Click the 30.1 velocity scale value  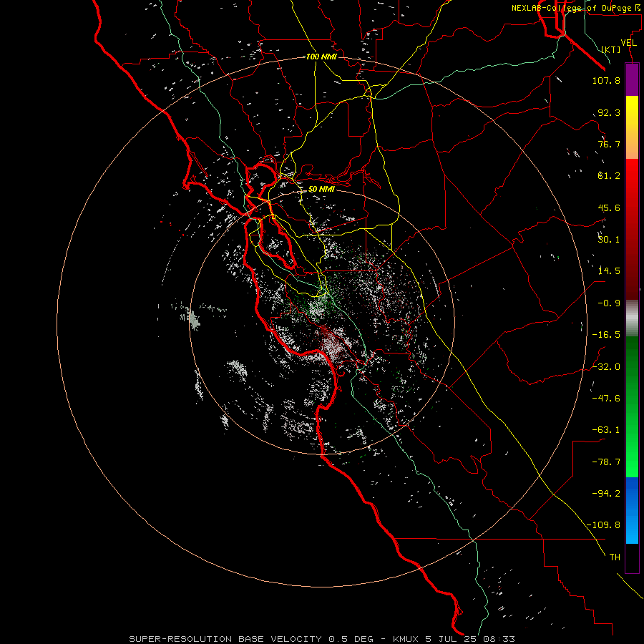(x=609, y=240)
